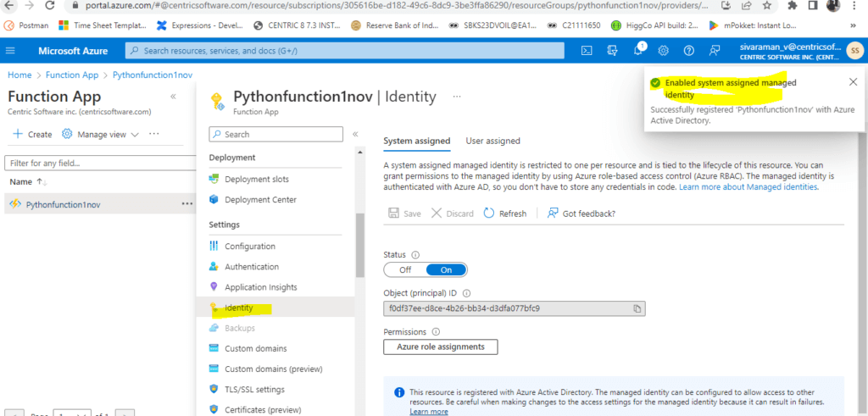Screen dimensions: 868x416
Task: Click the Status info icon
Action: tap(415, 255)
